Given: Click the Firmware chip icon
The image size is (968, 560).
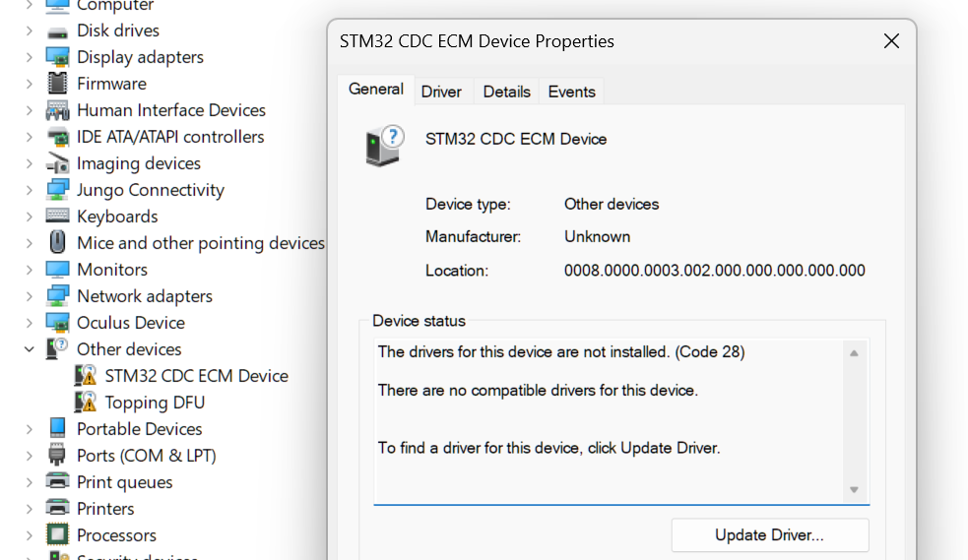Looking at the screenshot, I should click(58, 84).
